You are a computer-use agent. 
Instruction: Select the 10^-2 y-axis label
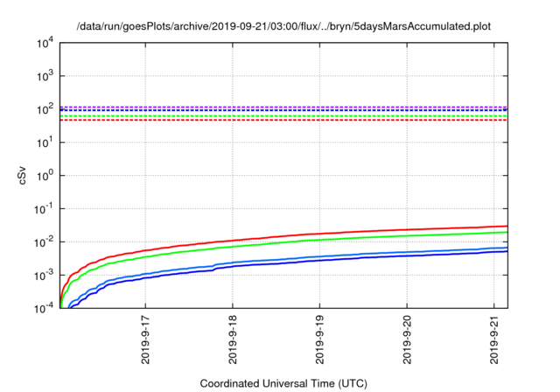pyautogui.click(x=44, y=242)
